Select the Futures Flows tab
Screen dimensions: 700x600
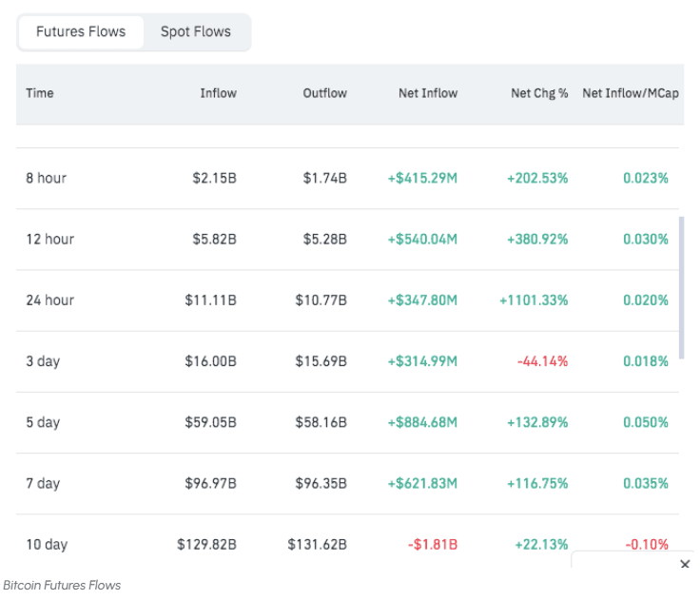(x=81, y=31)
